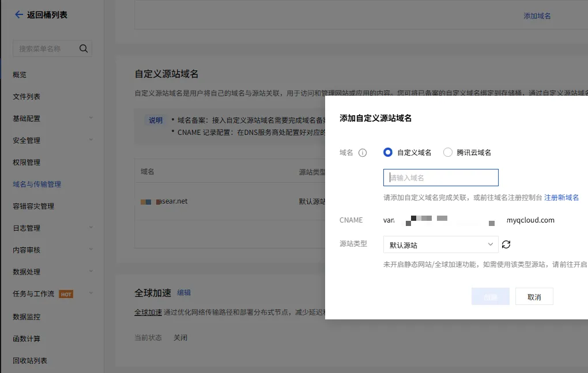Click the 搜索菜单名称 search box
The image size is (588, 373).
45,49
